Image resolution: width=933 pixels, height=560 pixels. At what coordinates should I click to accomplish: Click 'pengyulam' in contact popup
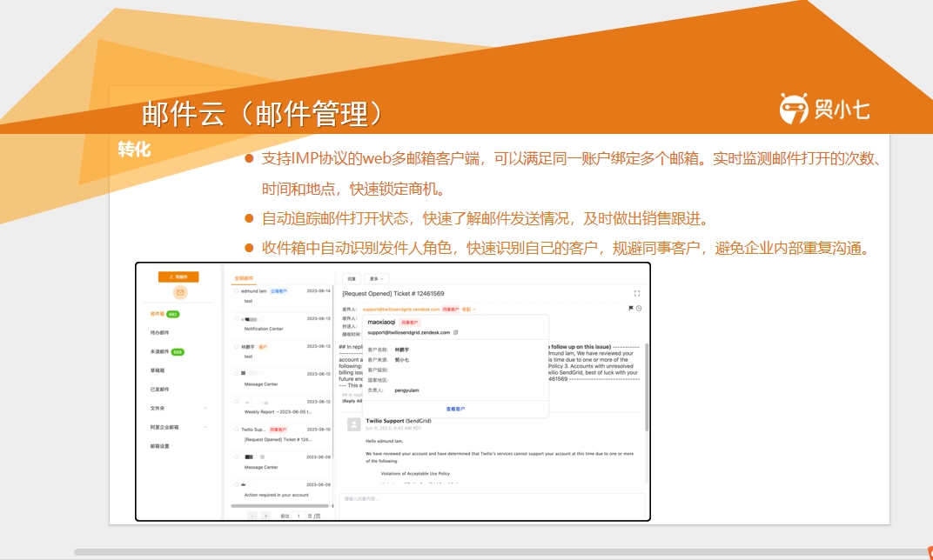(406, 390)
